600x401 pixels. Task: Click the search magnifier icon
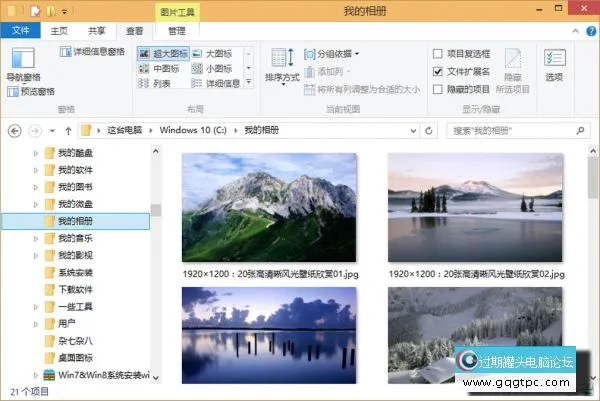coord(580,131)
